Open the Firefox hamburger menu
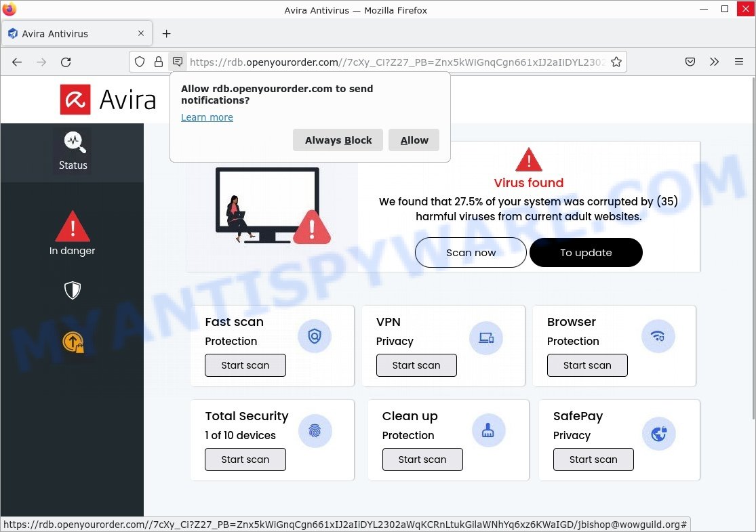 pos(738,62)
